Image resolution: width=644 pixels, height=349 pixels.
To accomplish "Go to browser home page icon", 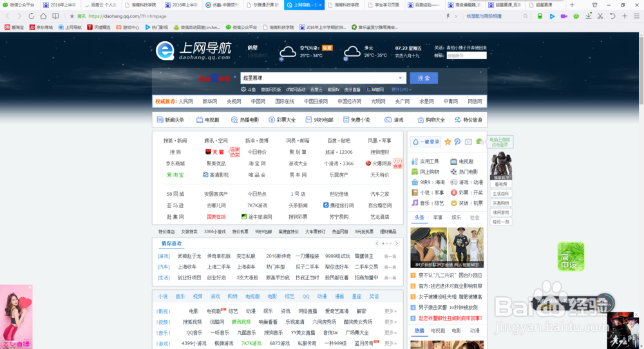I will pyautogui.click(x=43, y=16).
